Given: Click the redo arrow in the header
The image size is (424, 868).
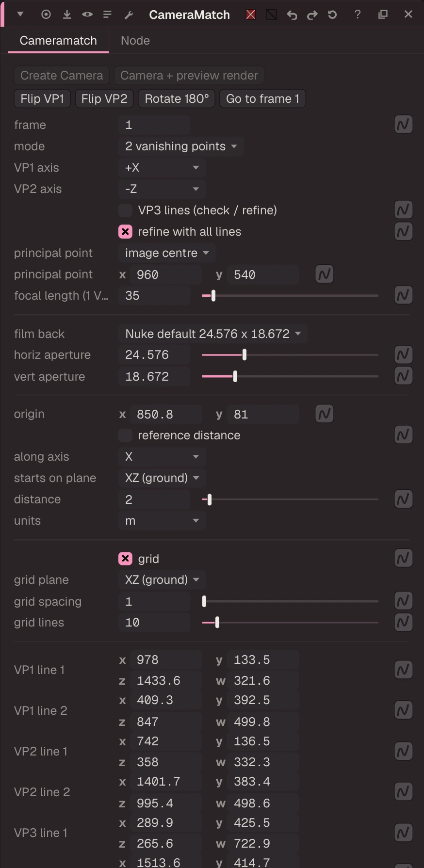Looking at the screenshot, I should tap(312, 15).
